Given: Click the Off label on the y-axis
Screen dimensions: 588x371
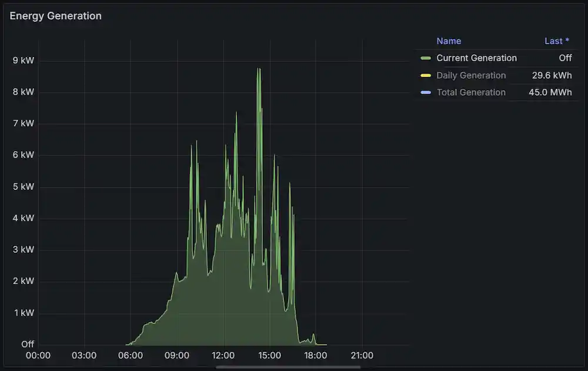Looking at the screenshot, I should tap(27, 344).
